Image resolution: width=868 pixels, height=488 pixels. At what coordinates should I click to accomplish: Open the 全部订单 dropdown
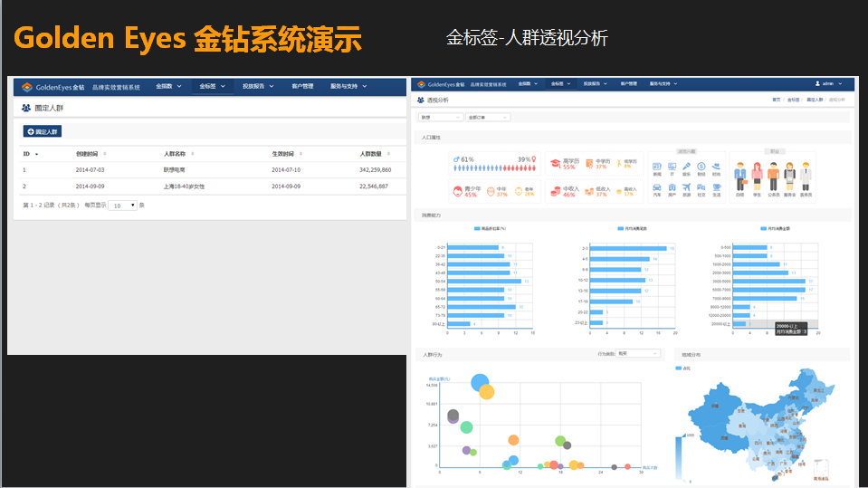click(x=487, y=118)
